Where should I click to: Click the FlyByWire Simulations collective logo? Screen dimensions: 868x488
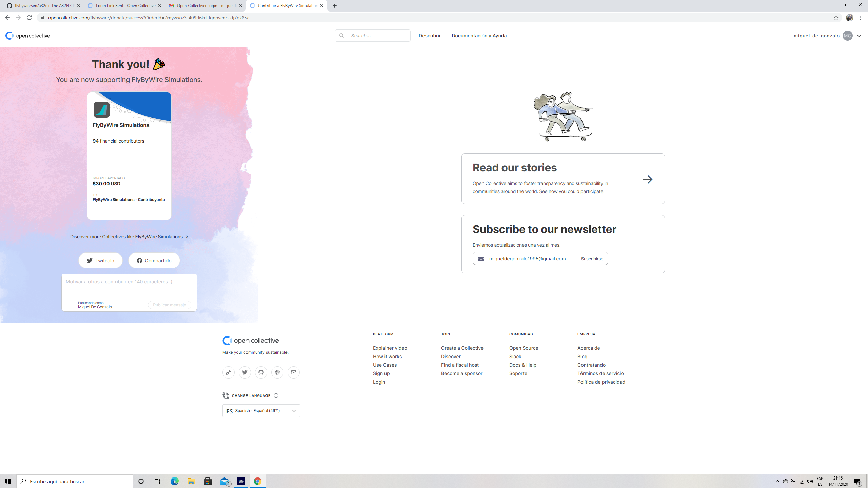click(x=101, y=110)
